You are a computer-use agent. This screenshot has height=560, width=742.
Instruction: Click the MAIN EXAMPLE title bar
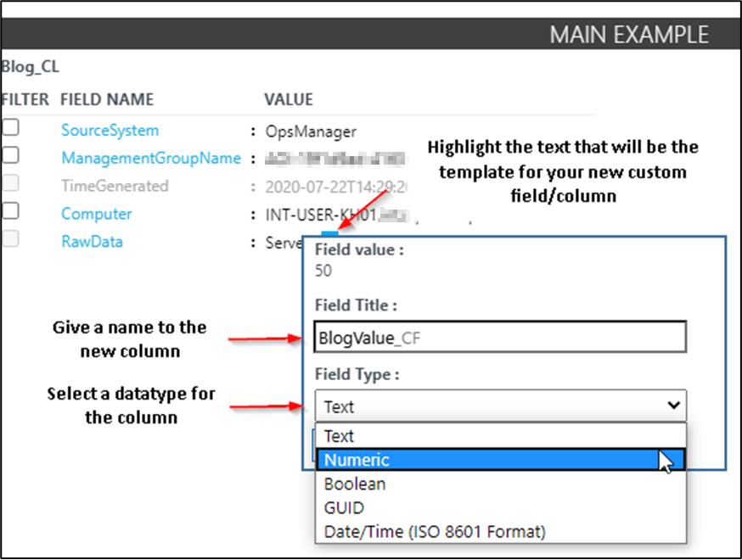pos(629,34)
